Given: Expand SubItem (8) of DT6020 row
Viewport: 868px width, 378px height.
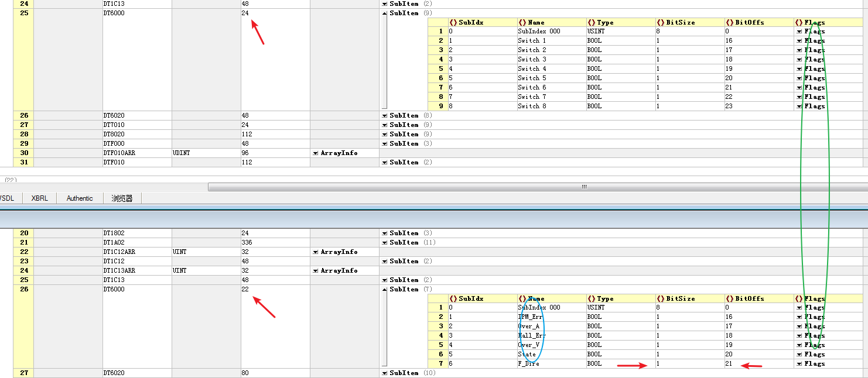Looking at the screenshot, I should pos(384,116).
